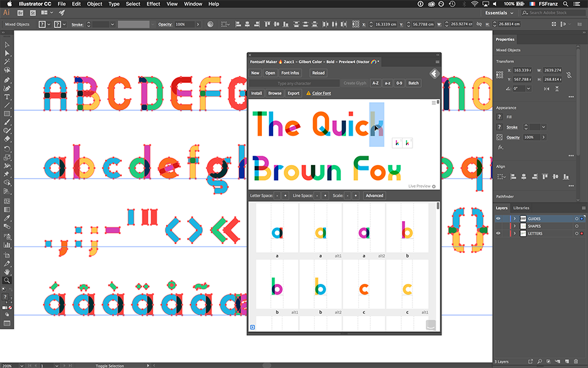The width and height of the screenshot is (588, 368).
Task: Open the Object menu
Action: click(x=95, y=4)
